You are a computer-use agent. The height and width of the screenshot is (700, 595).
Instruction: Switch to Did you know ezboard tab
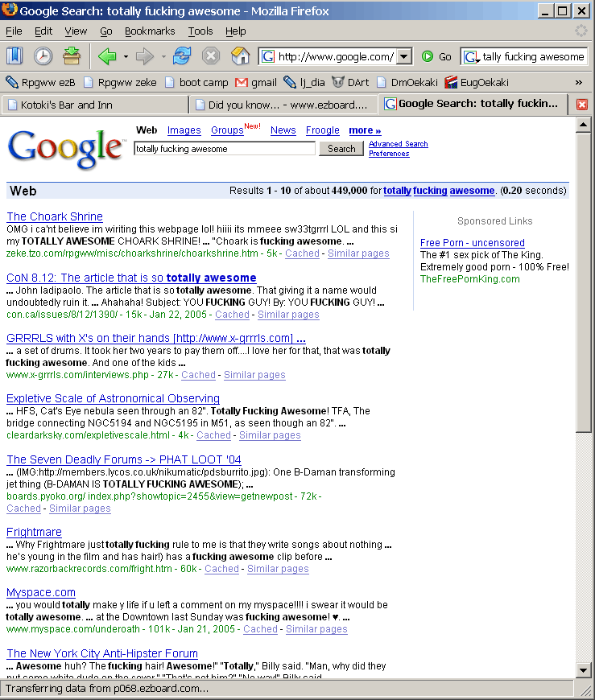(x=283, y=105)
